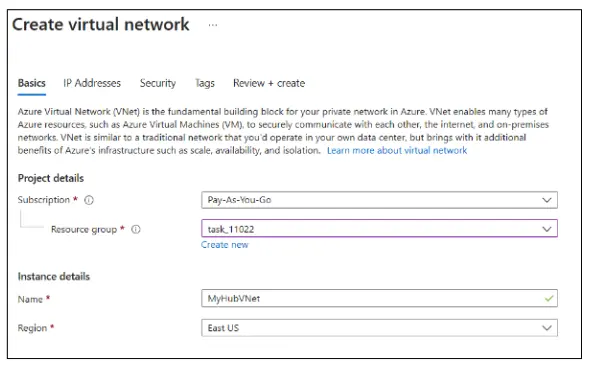Open Learn more about virtual network link
The height and width of the screenshot is (368, 593).
pyautogui.click(x=397, y=151)
